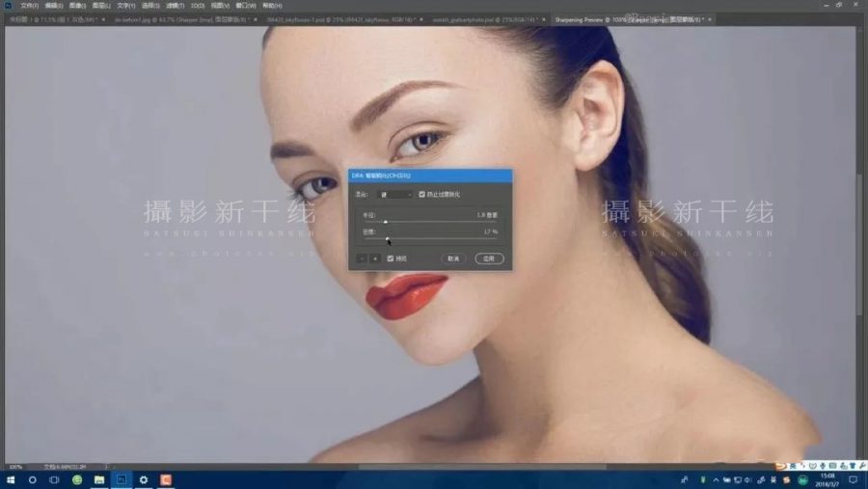Viewport: 868px width, 489px height.
Task: Toggle the 预览 preview checkbox
Action: coord(391,258)
